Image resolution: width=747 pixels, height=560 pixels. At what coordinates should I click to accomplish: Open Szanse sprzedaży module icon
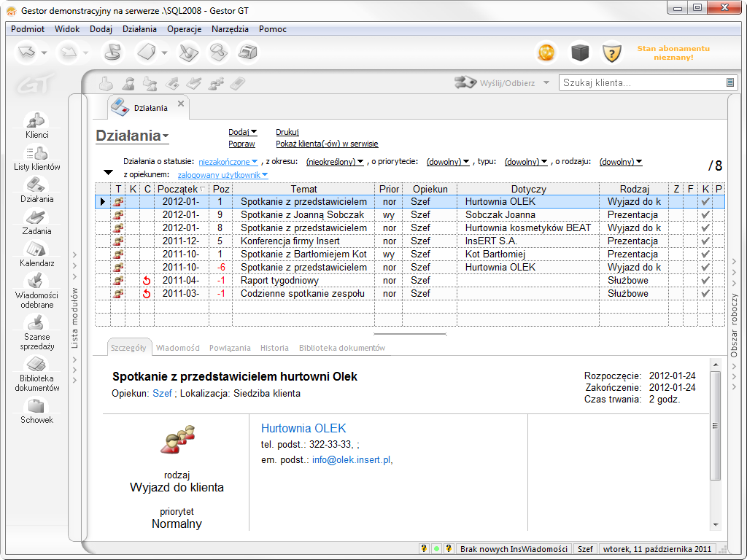coord(36,324)
